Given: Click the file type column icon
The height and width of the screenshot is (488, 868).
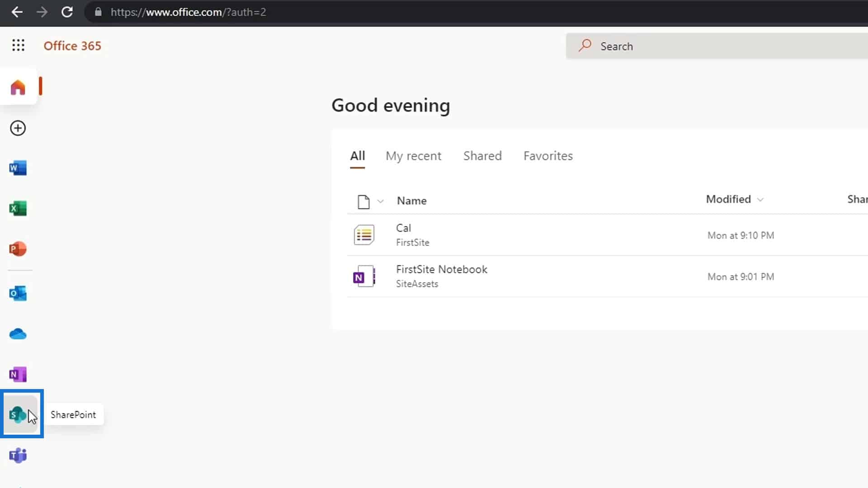Looking at the screenshot, I should [363, 202].
